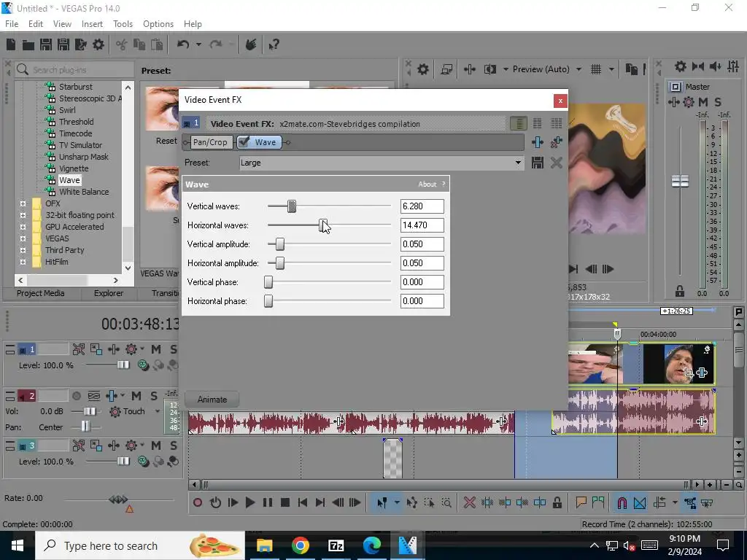Click the What's This help icon
747x560 pixels.
pos(274,44)
